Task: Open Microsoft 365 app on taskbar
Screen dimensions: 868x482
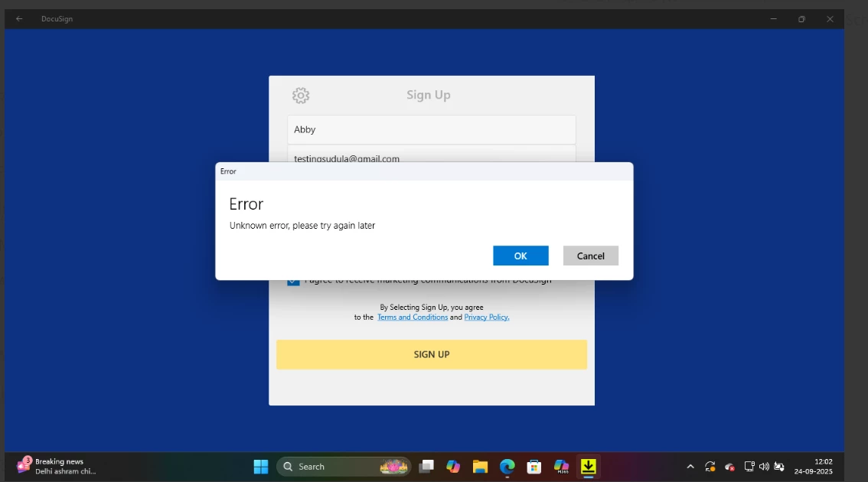Action: (561, 467)
